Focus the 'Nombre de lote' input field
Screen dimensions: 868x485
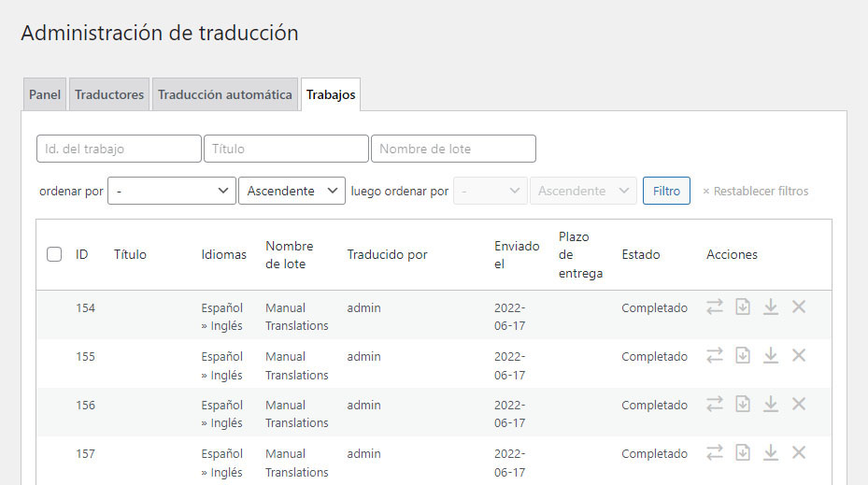pos(453,149)
